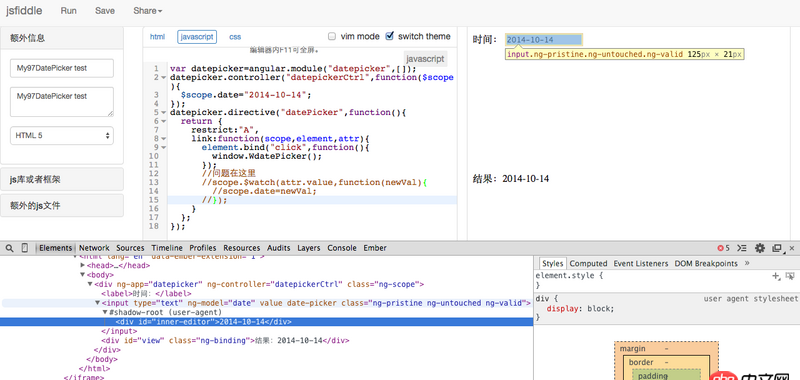The width and height of the screenshot is (800, 380).
Task: Click the display: block property
Action: coord(581,309)
